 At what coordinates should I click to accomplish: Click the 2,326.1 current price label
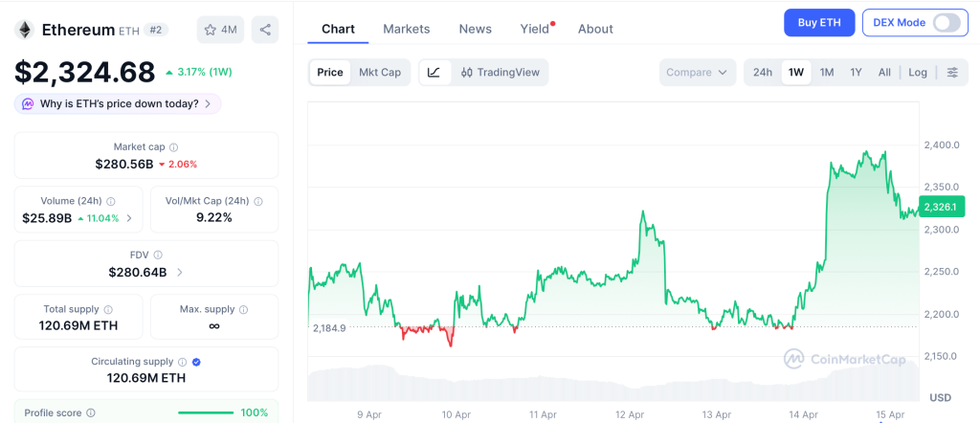pos(942,207)
